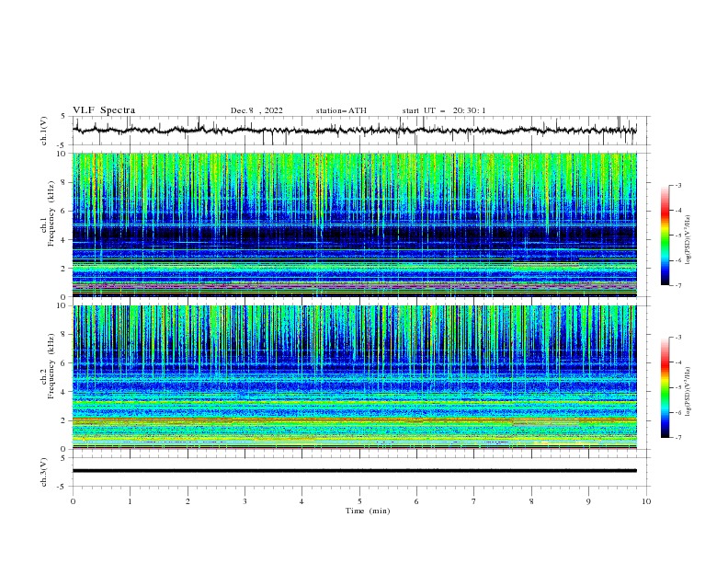Click the "station=ATH" header label
The height and width of the screenshot is (563, 728).
point(341,110)
